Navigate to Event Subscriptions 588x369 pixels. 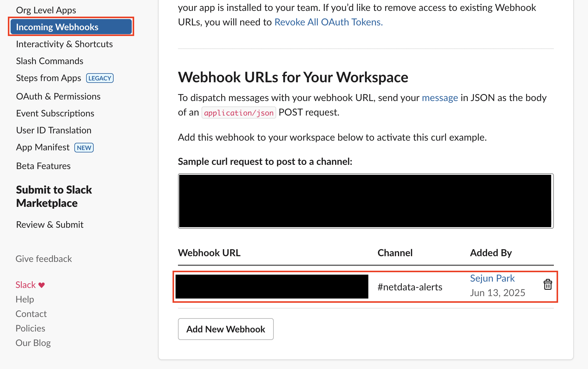click(x=55, y=113)
